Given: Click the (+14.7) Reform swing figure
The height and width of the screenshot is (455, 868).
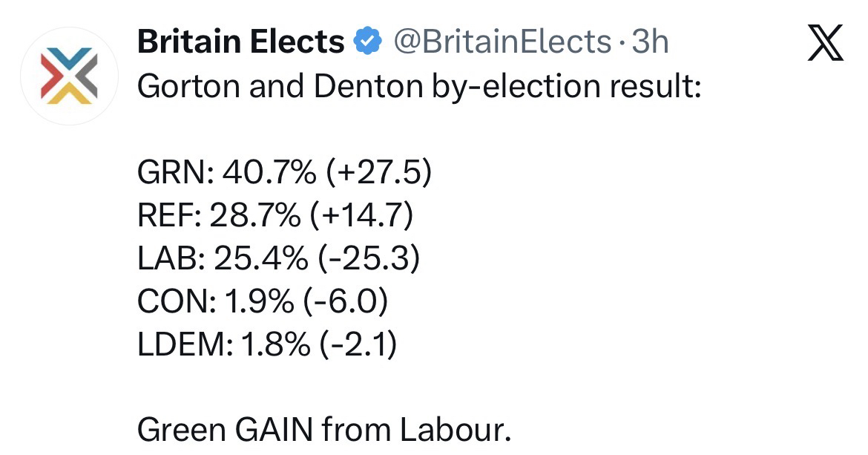Looking at the screenshot, I should (x=361, y=216).
